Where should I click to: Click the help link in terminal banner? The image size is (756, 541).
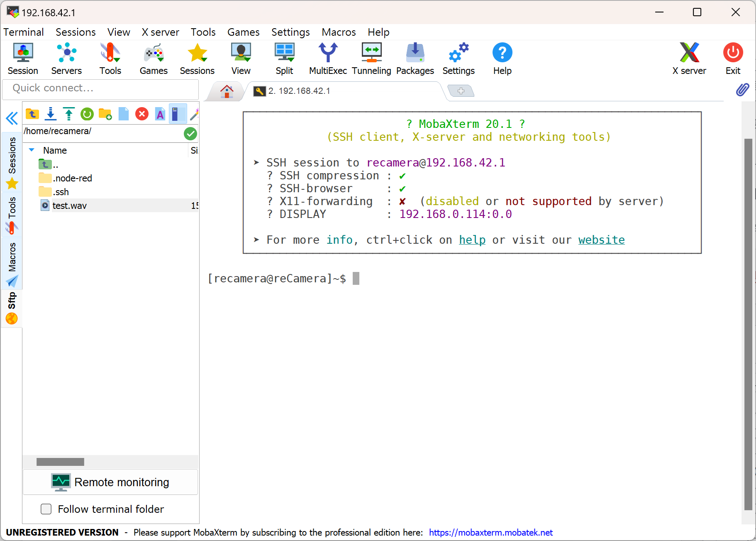(472, 240)
